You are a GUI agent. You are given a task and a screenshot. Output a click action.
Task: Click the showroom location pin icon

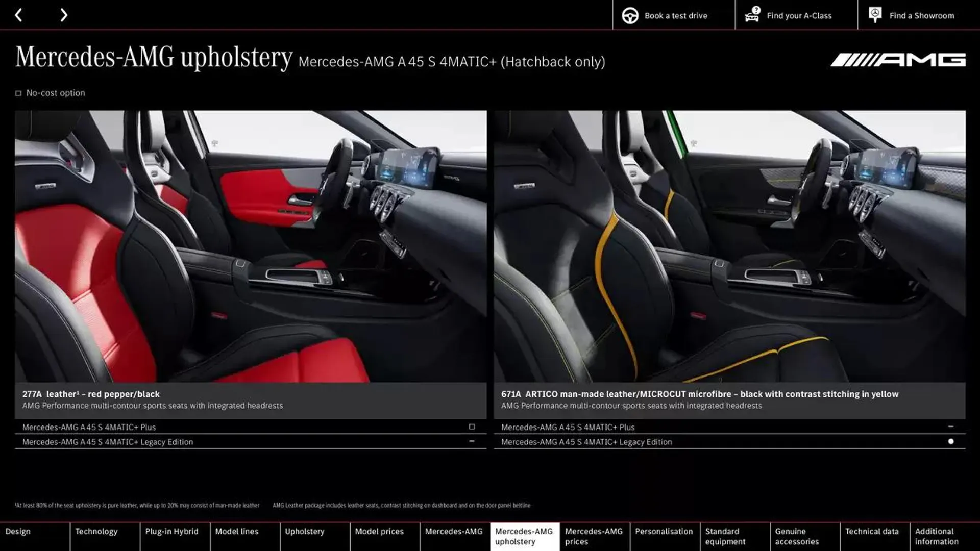click(x=875, y=15)
